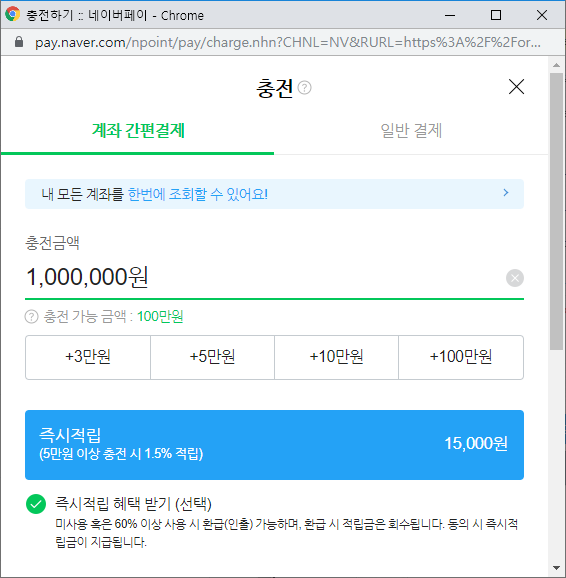The width and height of the screenshot is (566, 578).
Task: Click the 15,000원 reward amount text
Action: pos(476,443)
